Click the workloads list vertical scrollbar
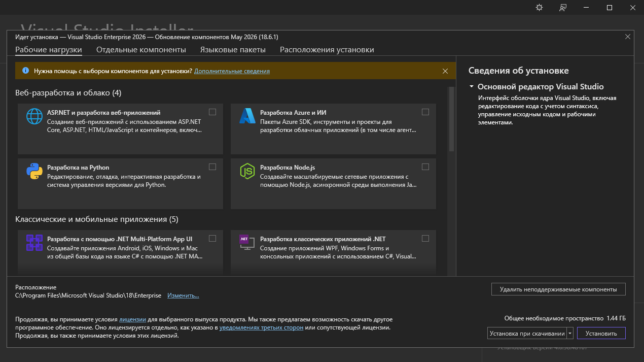The width and height of the screenshot is (644, 362). pos(451,119)
